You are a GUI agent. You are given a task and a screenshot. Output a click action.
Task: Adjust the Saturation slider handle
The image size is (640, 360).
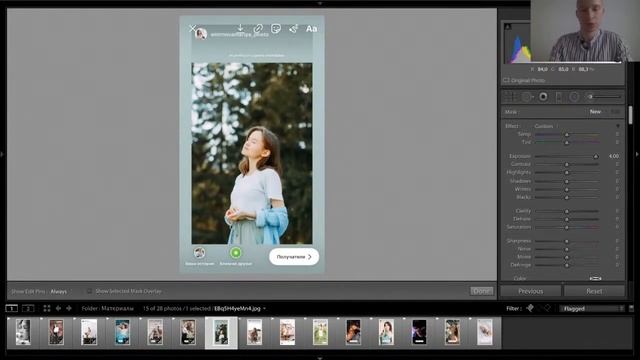567,227
